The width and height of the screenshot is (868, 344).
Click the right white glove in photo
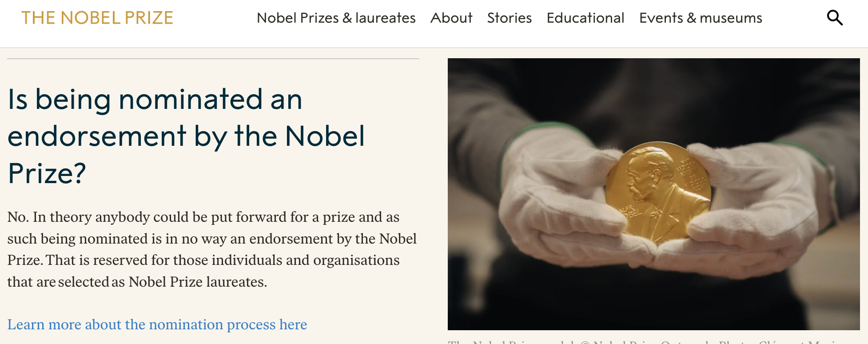coord(764,209)
